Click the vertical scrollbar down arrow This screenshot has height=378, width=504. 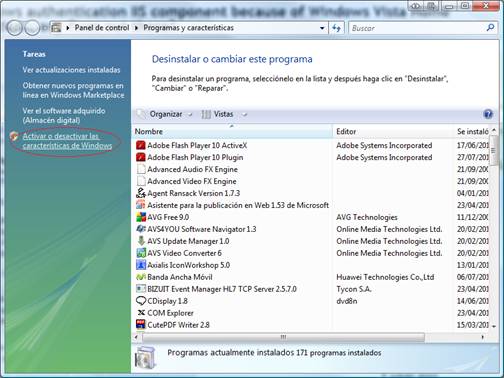coord(494,326)
